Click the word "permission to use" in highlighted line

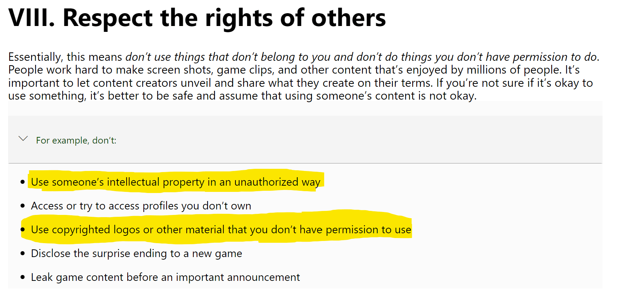(x=369, y=230)
